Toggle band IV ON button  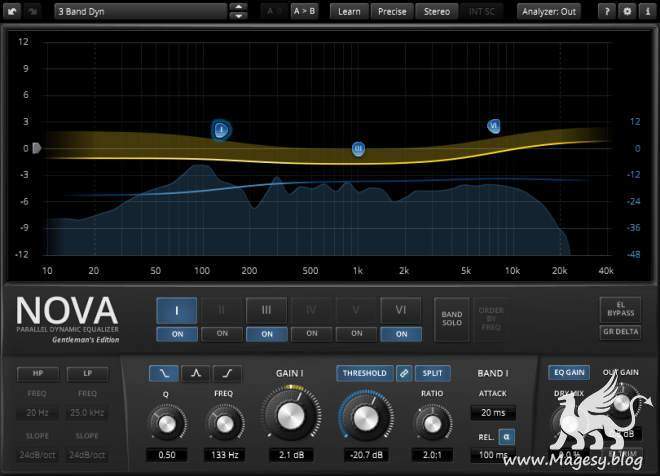click(x=311, y=333)
